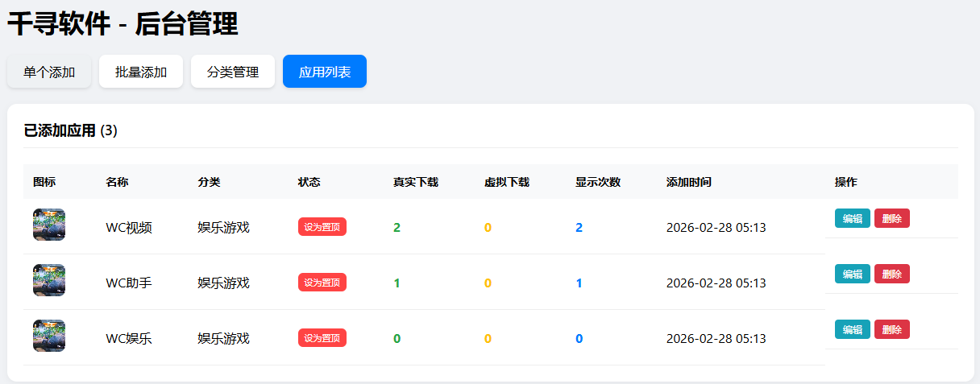Click real download count 1 for WC助手
Viewport: 980px width, 384px height.
click(397, 283)
